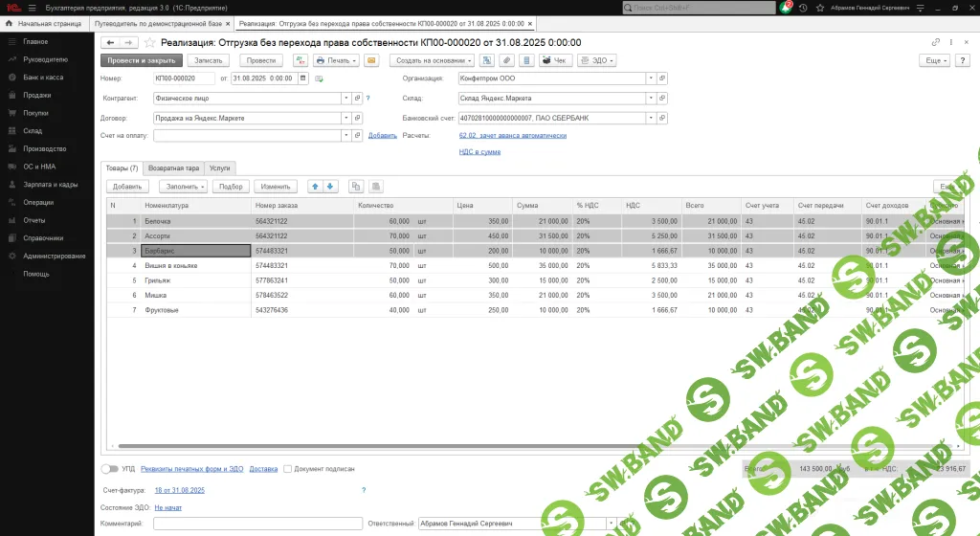Expand the Контрагент dropdown list
Viewport: 980px width, 536px height.
[x=345, y=98]
